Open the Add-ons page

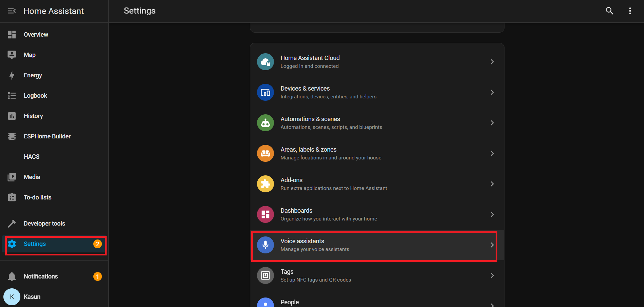377,184
